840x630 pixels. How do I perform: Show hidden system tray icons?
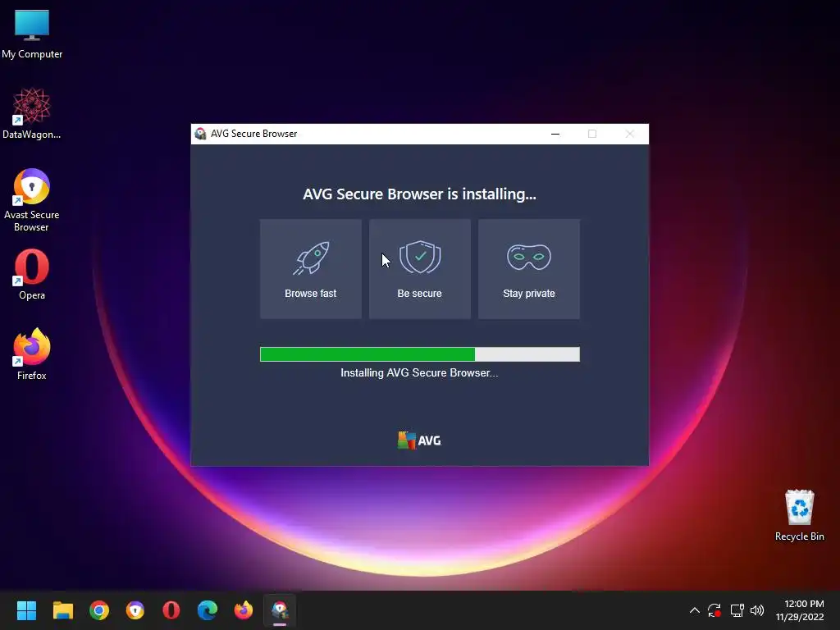coord(694,610)
